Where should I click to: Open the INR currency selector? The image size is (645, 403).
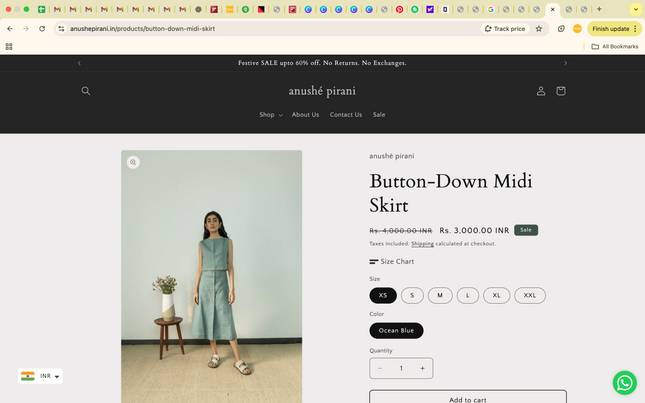(41, 376)
